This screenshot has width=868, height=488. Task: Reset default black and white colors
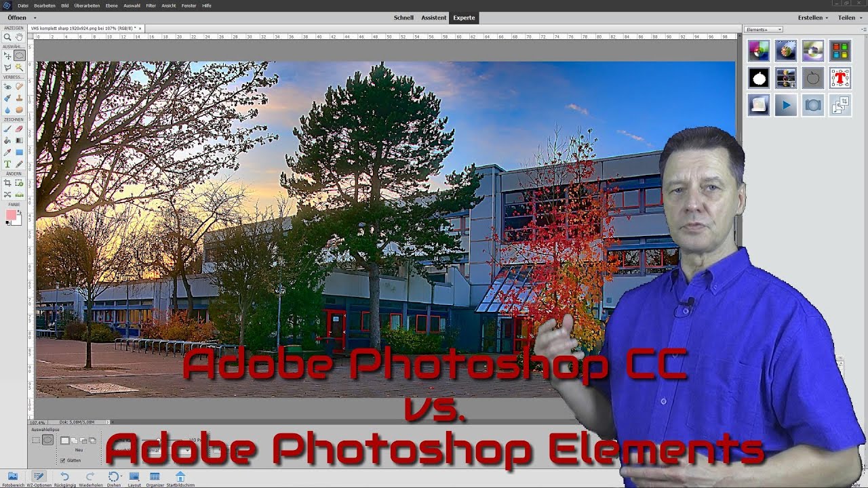pos(8,223)
